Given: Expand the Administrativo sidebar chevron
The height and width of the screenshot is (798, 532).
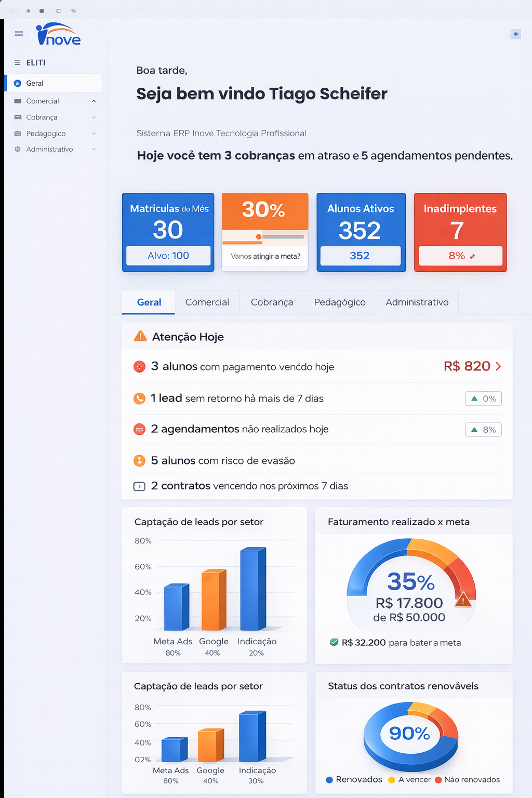Looking at the screenshot, I should coord(94,149).
